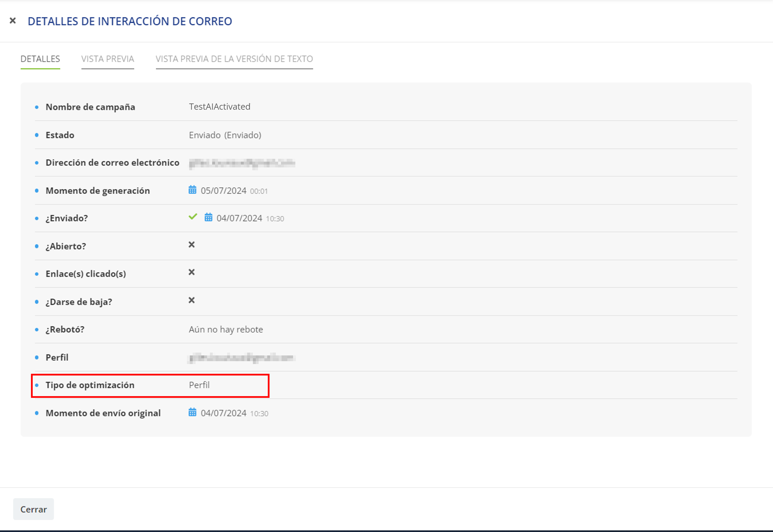The width and height of the screenshot is (773, 532).
Task: Click the 04/07/2024 date in ¿Enviado? row
Action: click(x=240, y=218)
